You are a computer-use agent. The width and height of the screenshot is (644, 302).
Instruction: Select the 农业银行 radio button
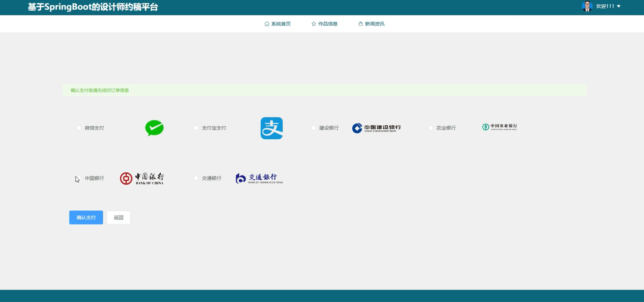click(431, 128)
